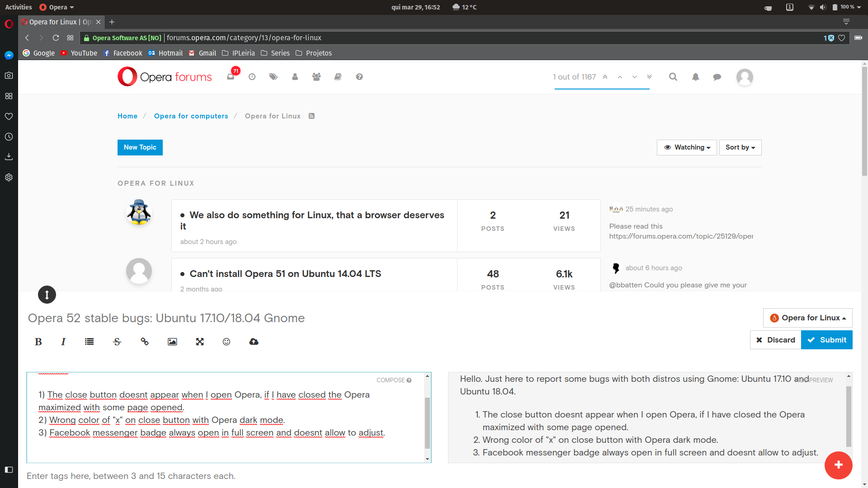Open users icon in forum header
The height and width of the screenshot is (488, 868).
click(x=295, y=77)
